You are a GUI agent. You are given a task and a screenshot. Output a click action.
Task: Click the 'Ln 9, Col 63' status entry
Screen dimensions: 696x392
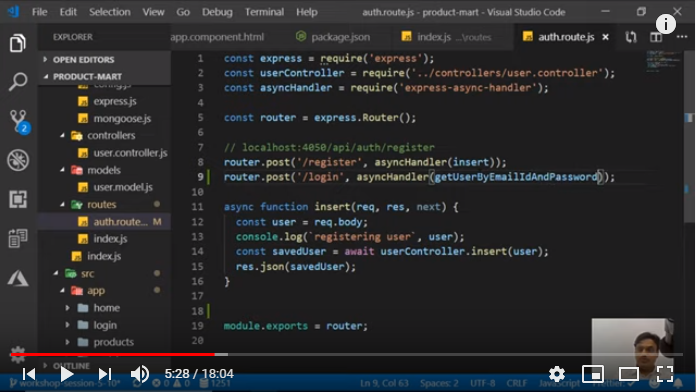[x=384, y=383]
